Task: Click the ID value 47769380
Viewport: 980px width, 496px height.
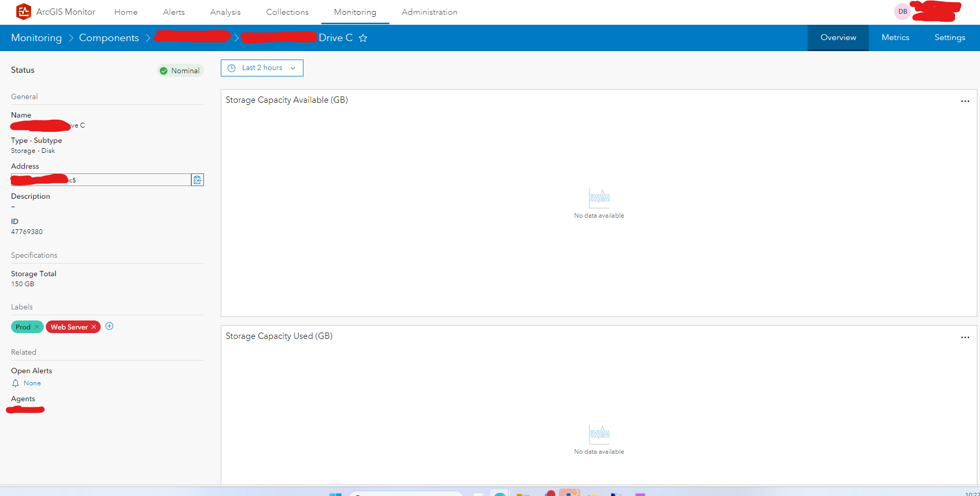Action: (27, 232)
